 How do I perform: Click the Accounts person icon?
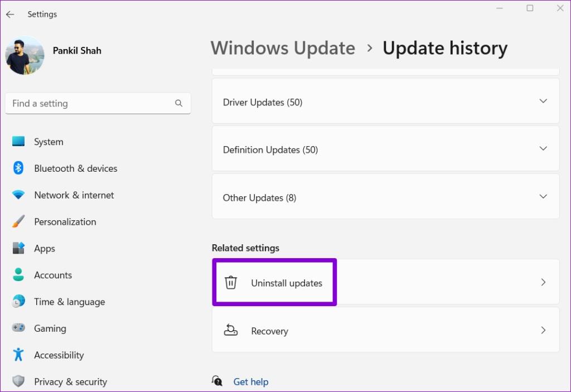point(18,274)
